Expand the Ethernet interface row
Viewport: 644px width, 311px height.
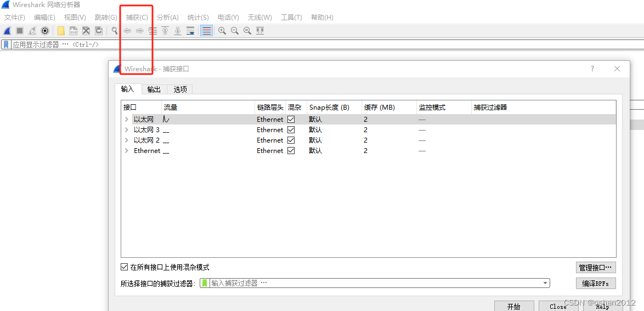point(127,151)
